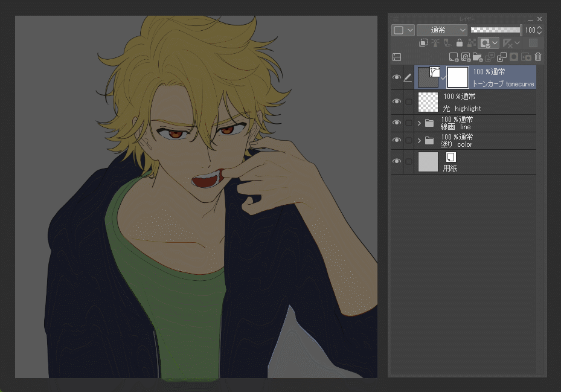Hide the 光 highlight layer

[396, 101]
